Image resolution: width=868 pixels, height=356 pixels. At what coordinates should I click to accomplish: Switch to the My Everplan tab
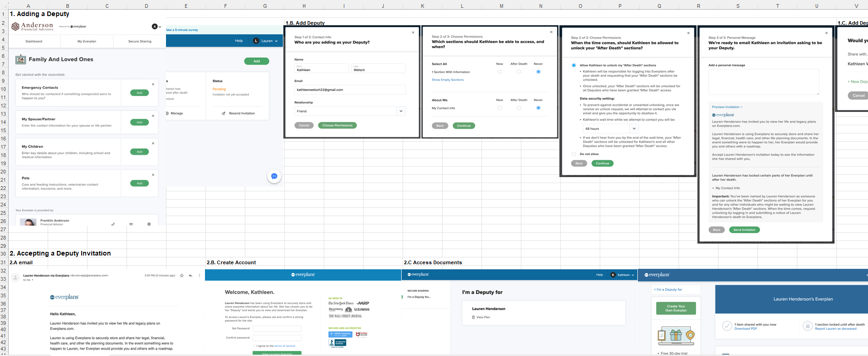(87, 41)
